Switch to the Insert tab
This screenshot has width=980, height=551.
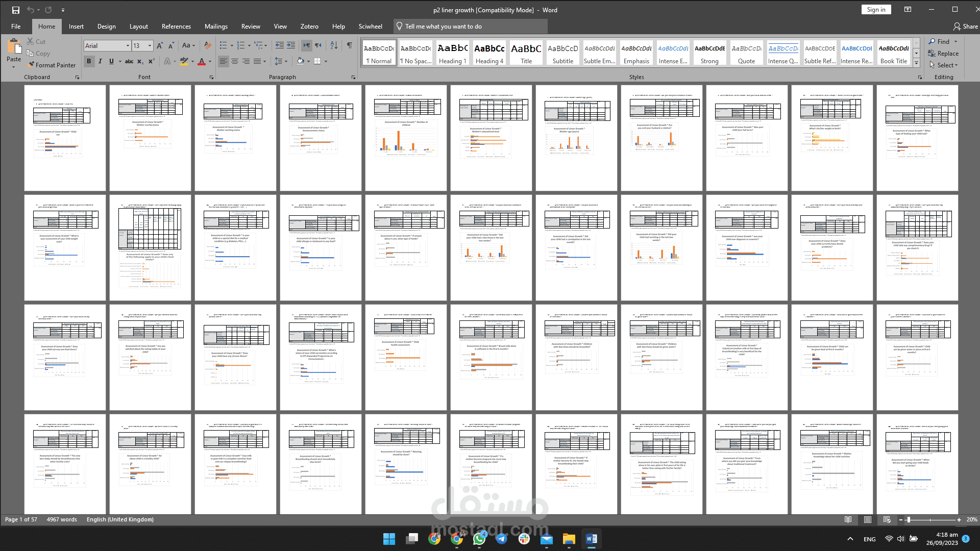pyautogui.click(x=76, y=27)
